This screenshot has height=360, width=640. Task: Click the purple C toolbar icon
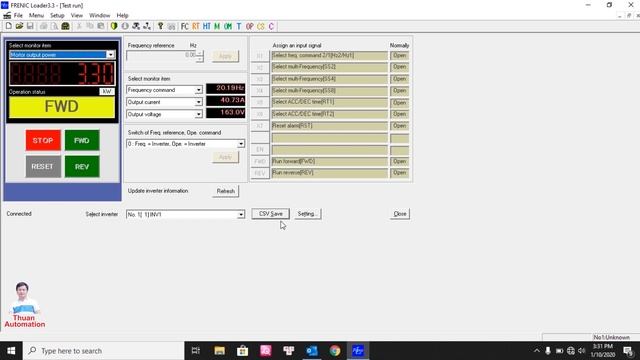click(271, 26)
